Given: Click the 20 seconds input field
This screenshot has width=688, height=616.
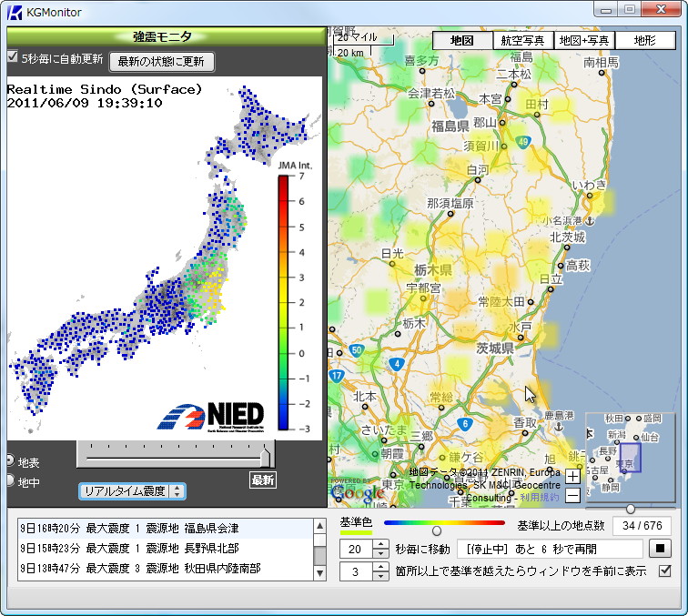Looking at the screenshot, I should click(357, 549).
